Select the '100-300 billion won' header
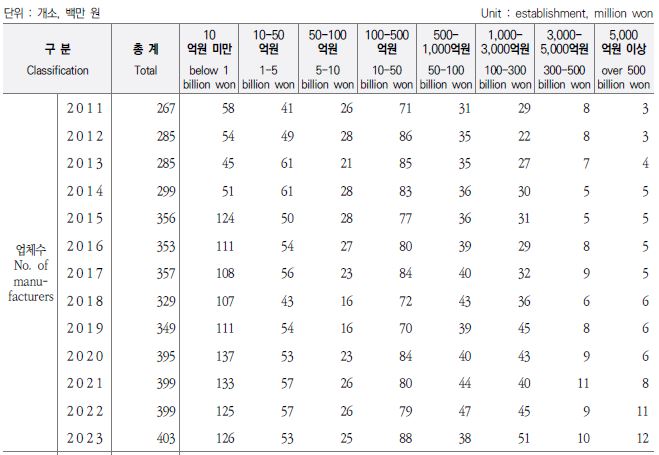 point(505,59)
